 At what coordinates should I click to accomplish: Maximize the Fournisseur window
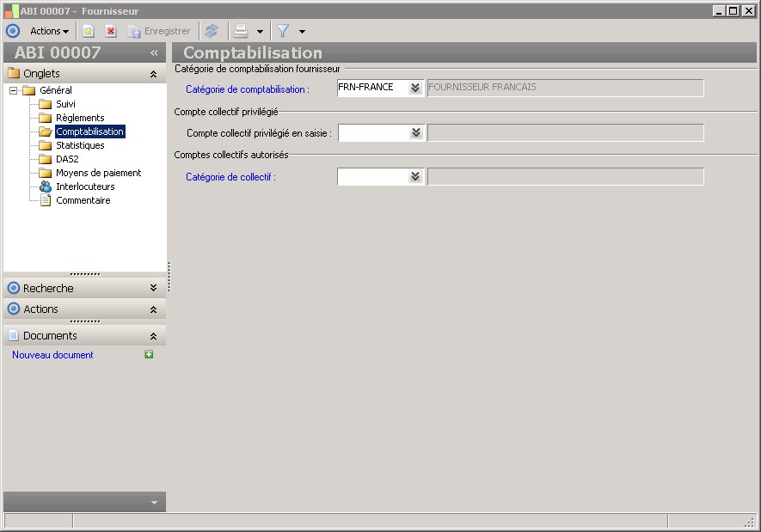pos(733,10)
